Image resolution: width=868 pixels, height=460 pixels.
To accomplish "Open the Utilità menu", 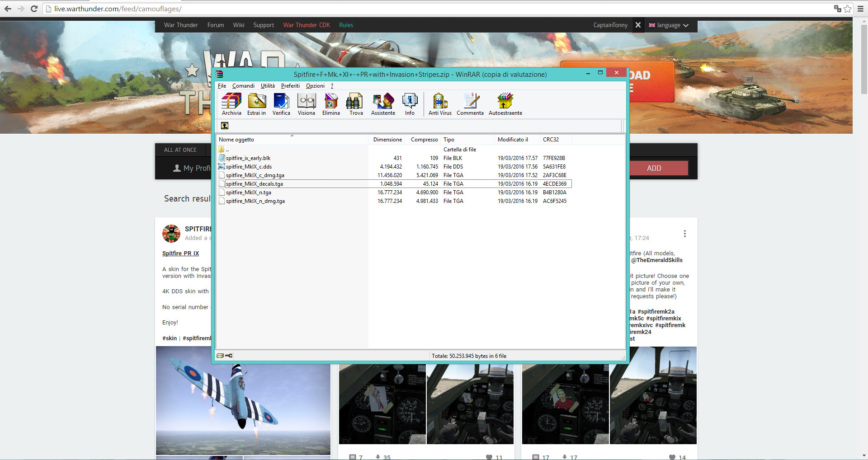I will (268, 86).
